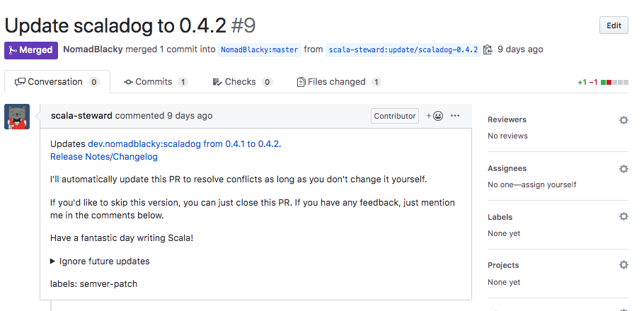Click the Edit title button
This screenshot has height=311, width=644.
coord(614,25)
